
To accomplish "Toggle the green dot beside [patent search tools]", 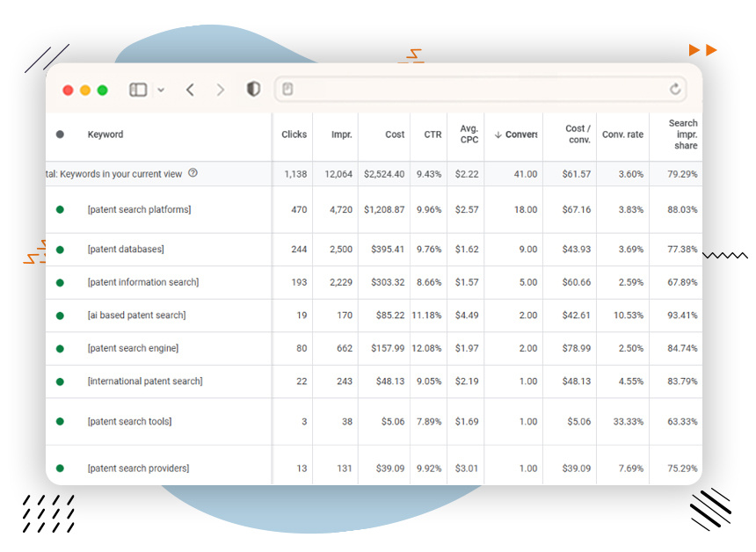I will coord(58,421).
